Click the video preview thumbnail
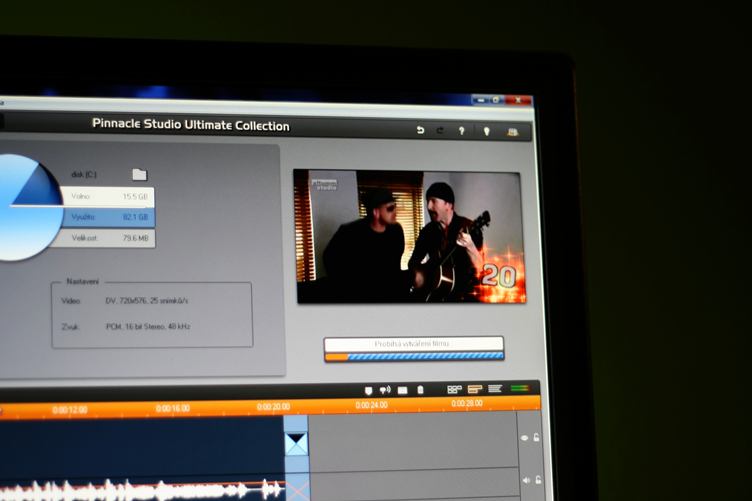This screenshot has height=501, width=752. coord(409,236)
